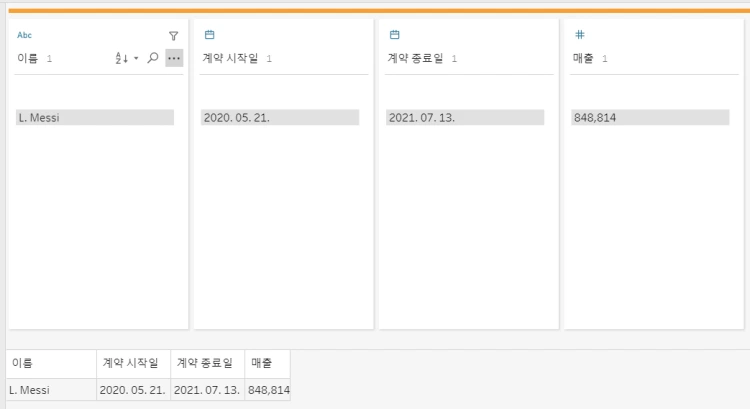Select the 2021. 07. 13. value bar
The image size is (750, 409).
click(465, 118)
